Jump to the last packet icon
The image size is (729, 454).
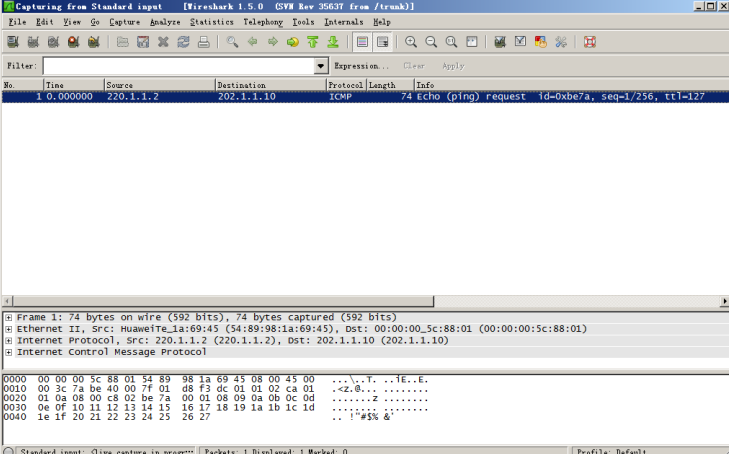click(333, 42)
